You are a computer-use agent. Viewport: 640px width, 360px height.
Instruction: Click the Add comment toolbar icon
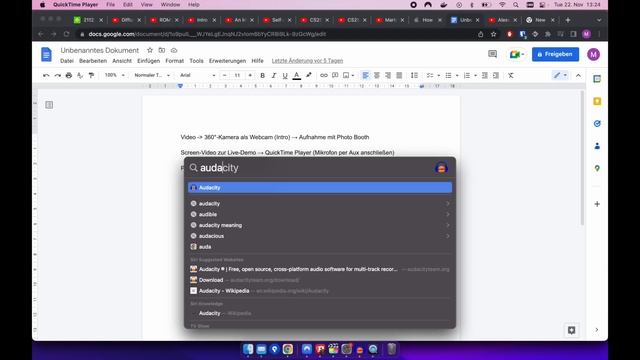point(335,76)
